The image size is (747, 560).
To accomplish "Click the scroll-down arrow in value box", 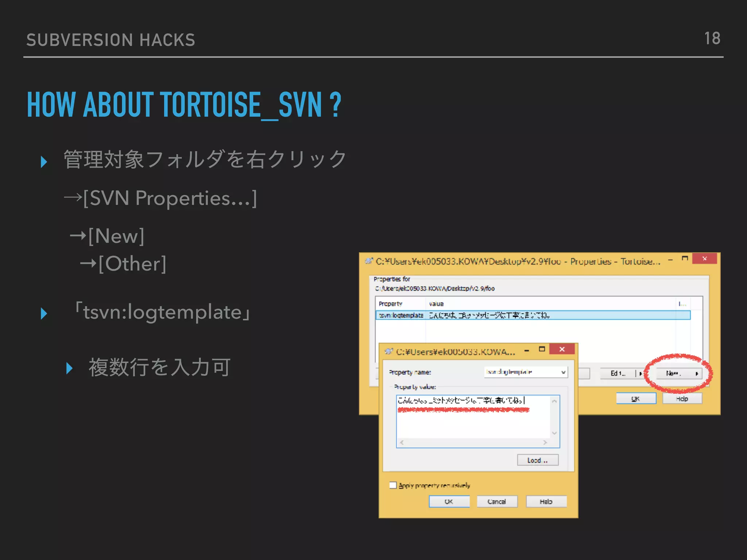I will 554,433.
